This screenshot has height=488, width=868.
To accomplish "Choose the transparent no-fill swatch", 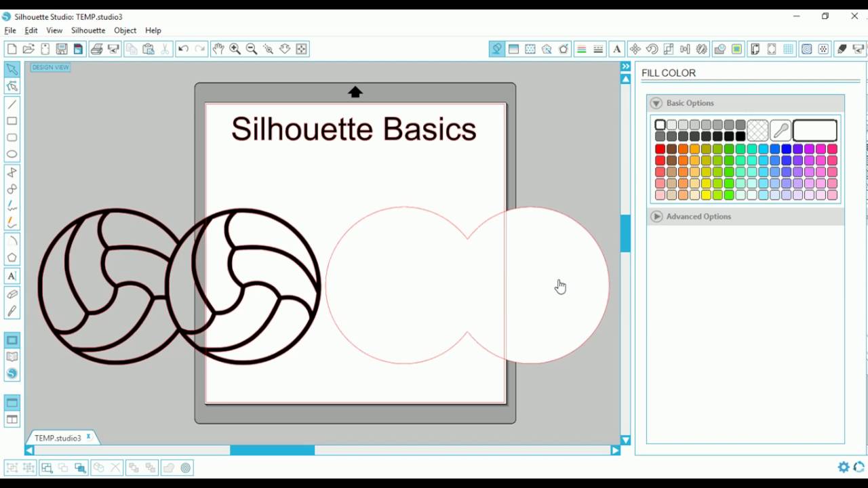I will (757, 130).
